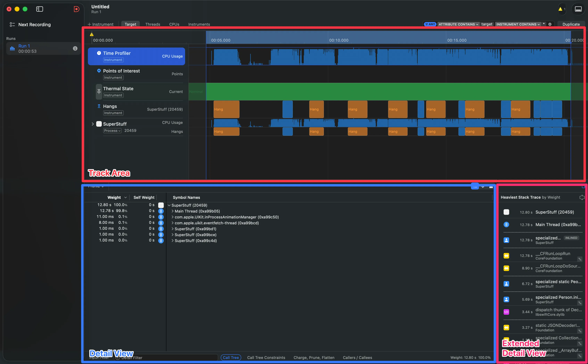Switch to the CPUs tab
This screenshot has width=588, height=364.
pyautogui.click(x=174, y=24)
